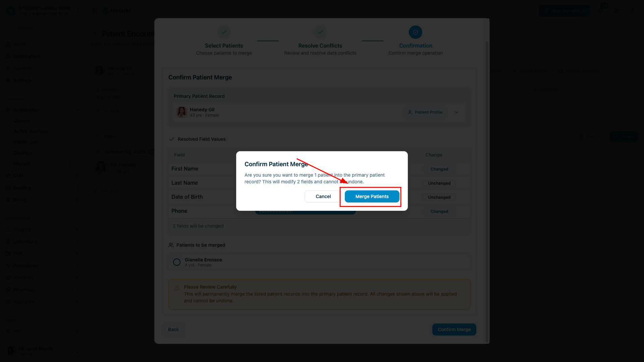Screen dimensions: 644x362
Task: Click the Resolve Conflicts checkmark icon
Action: click(320, 32)
